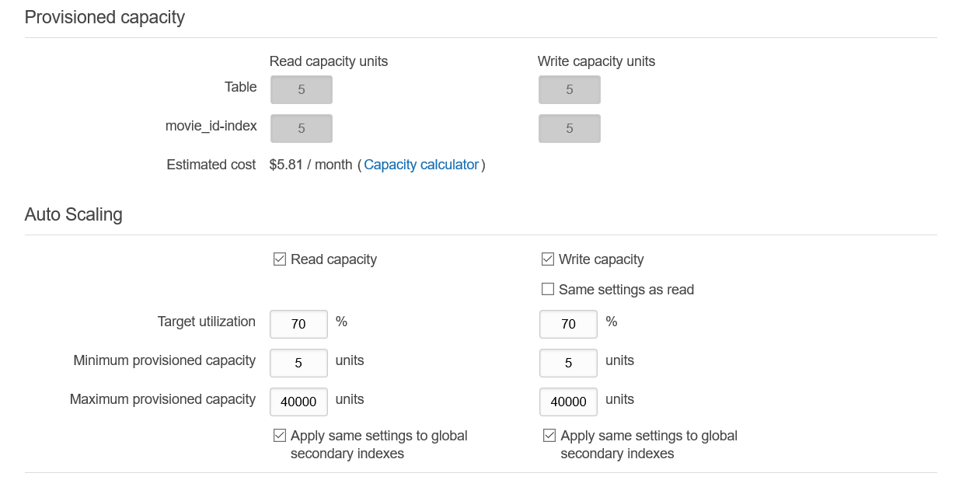Click the read Target utilization field
The height and width of the screenshot is (480, 980).
(298, 324)
